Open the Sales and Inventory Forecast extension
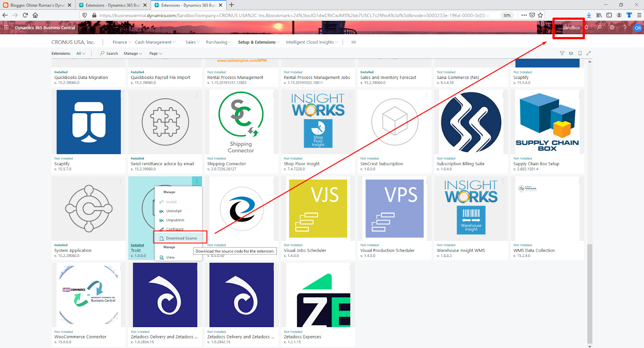Viewport: 644px width, 348px height. [388, 78]
